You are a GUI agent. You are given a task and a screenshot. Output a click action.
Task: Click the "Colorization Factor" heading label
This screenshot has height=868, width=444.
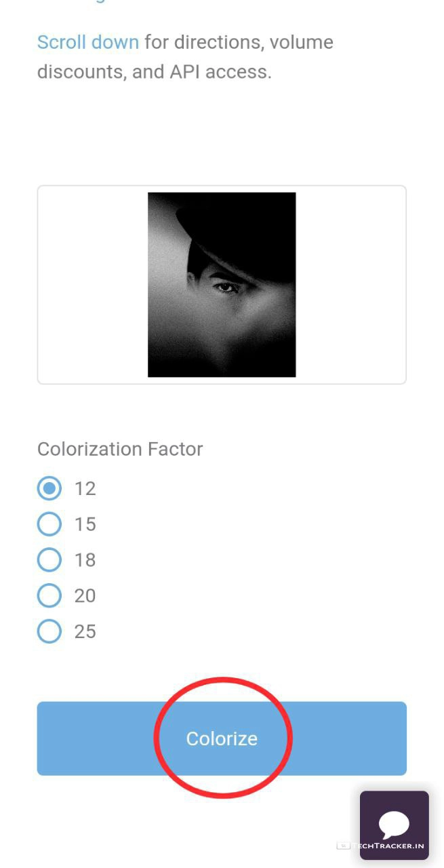[120, 449]
